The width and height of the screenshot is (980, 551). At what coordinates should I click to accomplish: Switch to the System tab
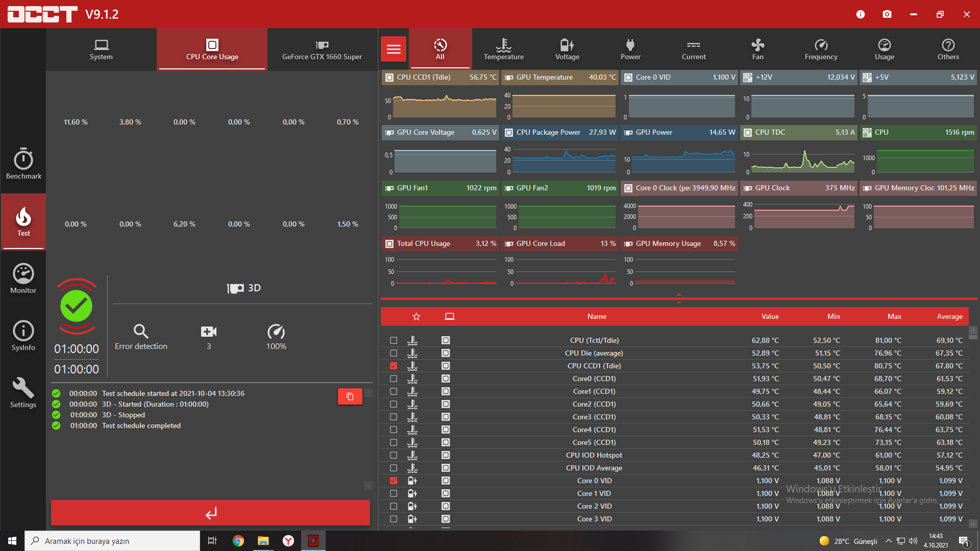[101, 49]
